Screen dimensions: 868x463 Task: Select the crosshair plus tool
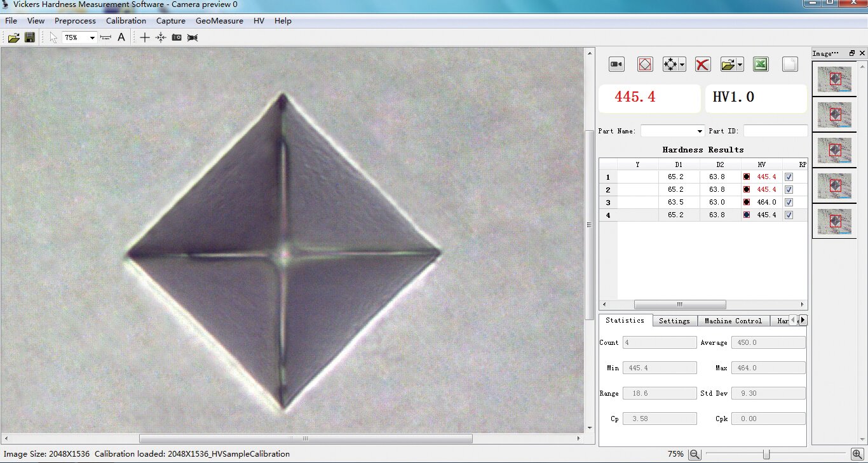coord(145,37)
